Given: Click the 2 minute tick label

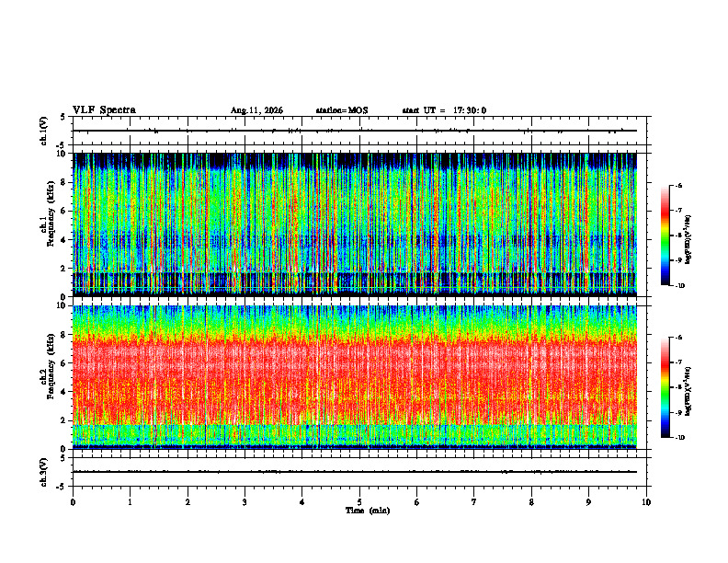Looking at the screenshot, I should pyautogui.click(x=188, y=502).
